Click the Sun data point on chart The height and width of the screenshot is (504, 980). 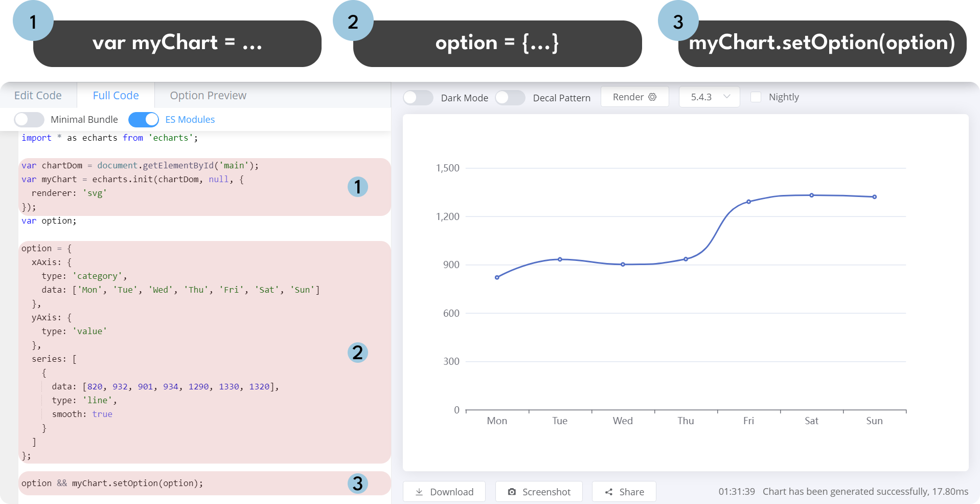click(x=875, y=196)
